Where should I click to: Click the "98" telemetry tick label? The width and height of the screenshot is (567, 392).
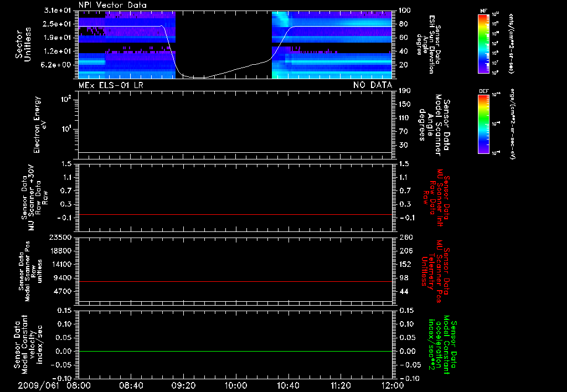403,278
